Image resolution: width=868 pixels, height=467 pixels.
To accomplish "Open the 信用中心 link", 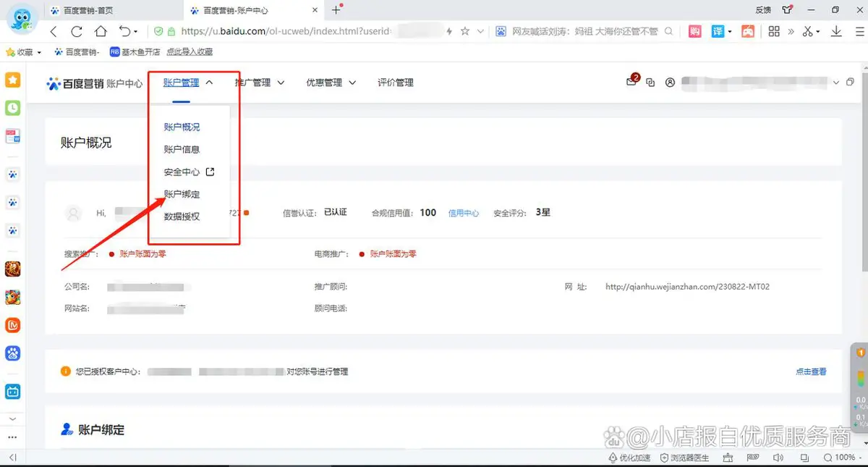I will (464, 213).
